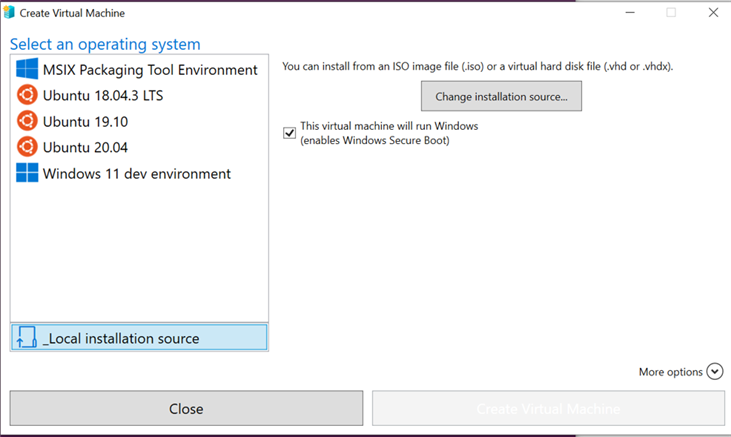Click the Create Virtual Machine title bar icon

point(9,13)
